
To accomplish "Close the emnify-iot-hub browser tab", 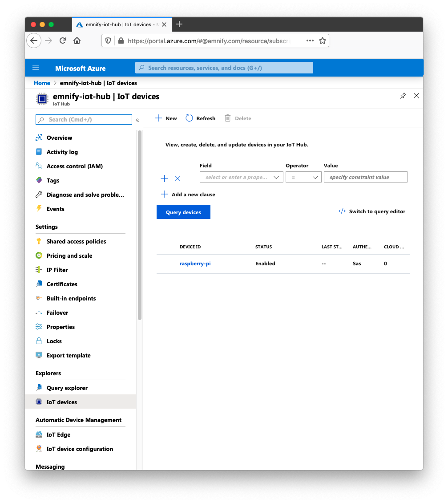I will tap(164, 24).
